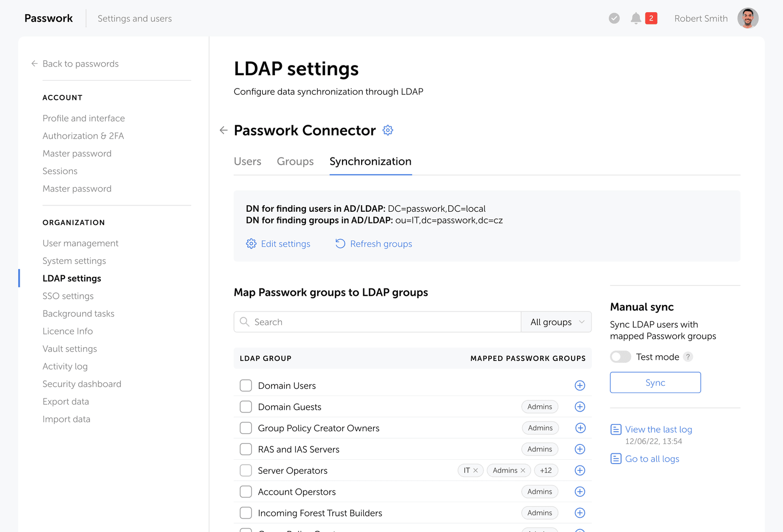Toggle the Test mode switch
783x532 pixels.
621,357
